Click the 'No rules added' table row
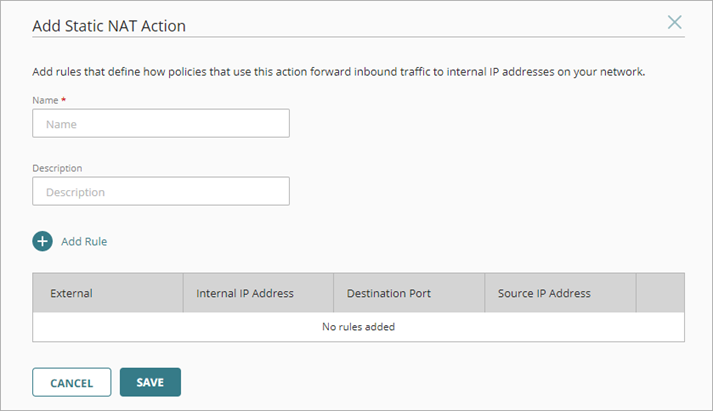 [x=358, y=326]
